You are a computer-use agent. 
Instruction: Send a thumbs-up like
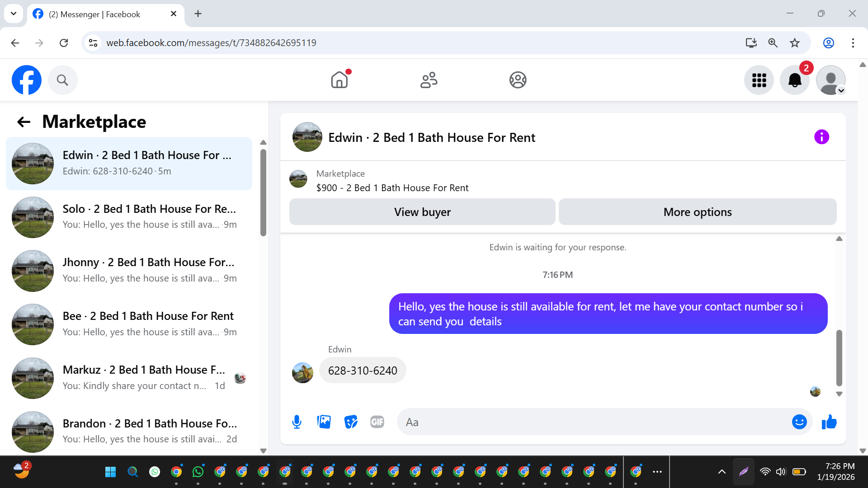coord(829,422)
